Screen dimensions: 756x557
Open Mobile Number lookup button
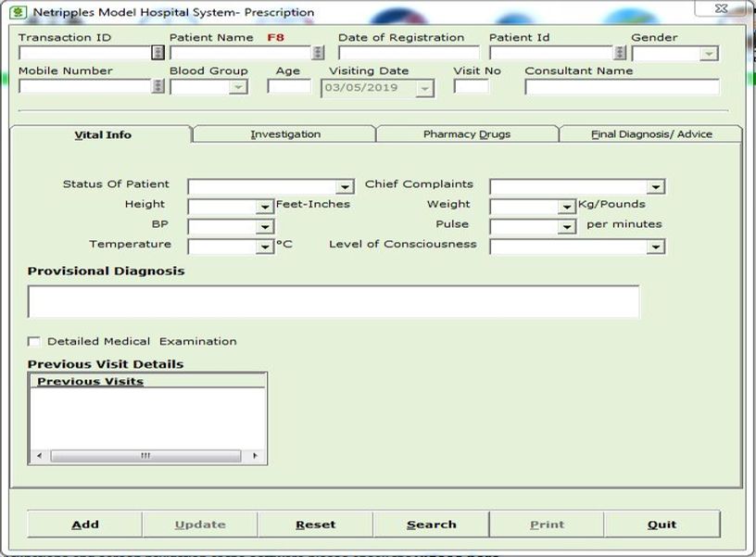tap(157, 86)
